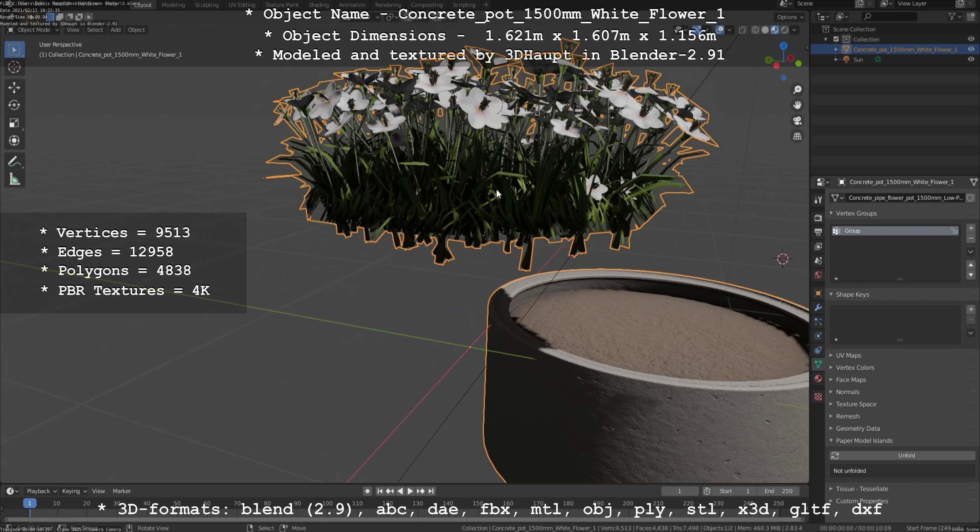This screenshot has height=532, width=980.
Task: Open World properties globe tab
Action: pos(818,275)
